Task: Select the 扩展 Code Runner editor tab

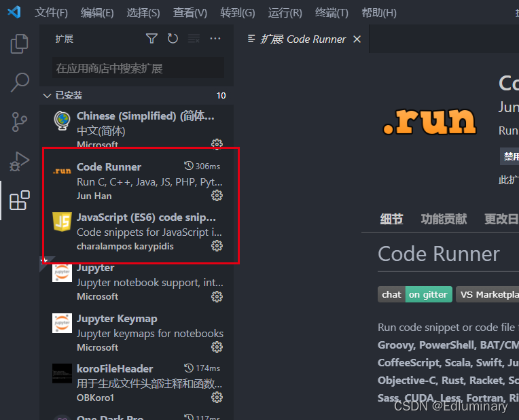Action: (303, 39)
